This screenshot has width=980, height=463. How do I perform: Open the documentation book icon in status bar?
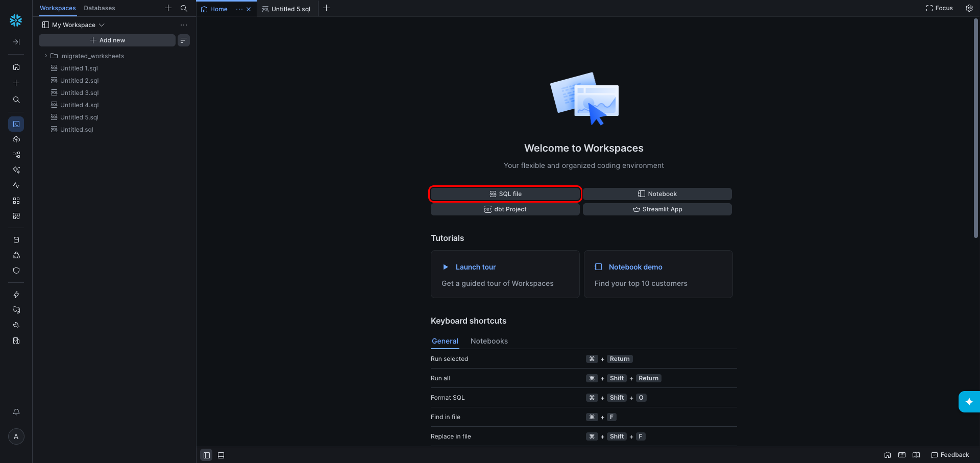click(x=916, y=455)
